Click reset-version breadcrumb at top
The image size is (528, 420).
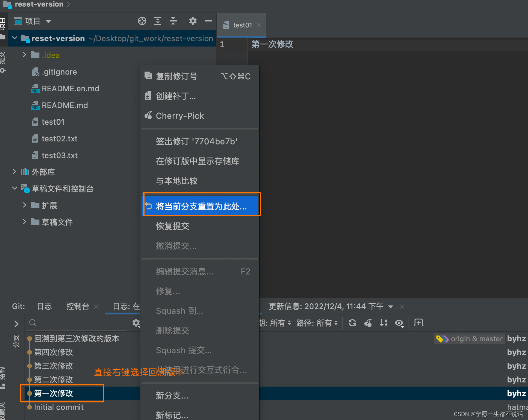[39, 4]
